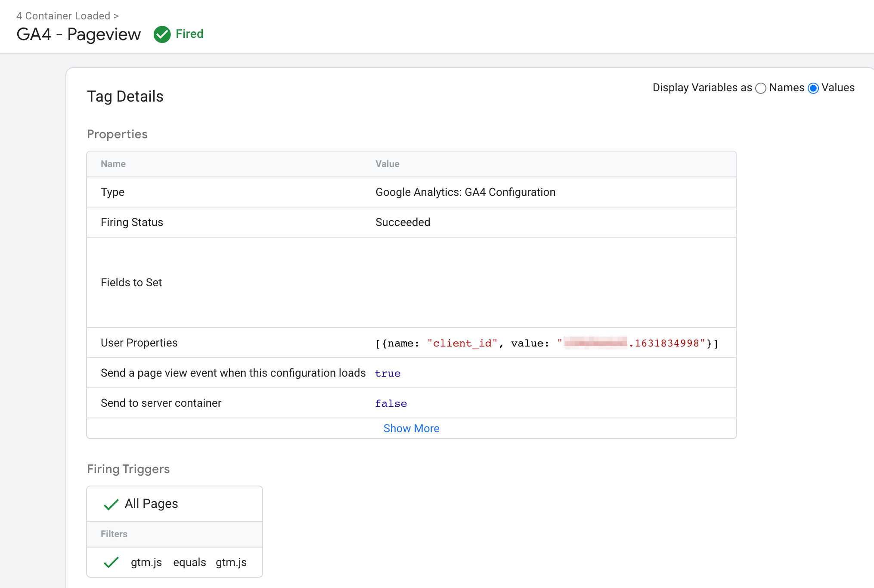Click the green Fired checkmark icon
874x588 pixels.
[x=162, y=34]
